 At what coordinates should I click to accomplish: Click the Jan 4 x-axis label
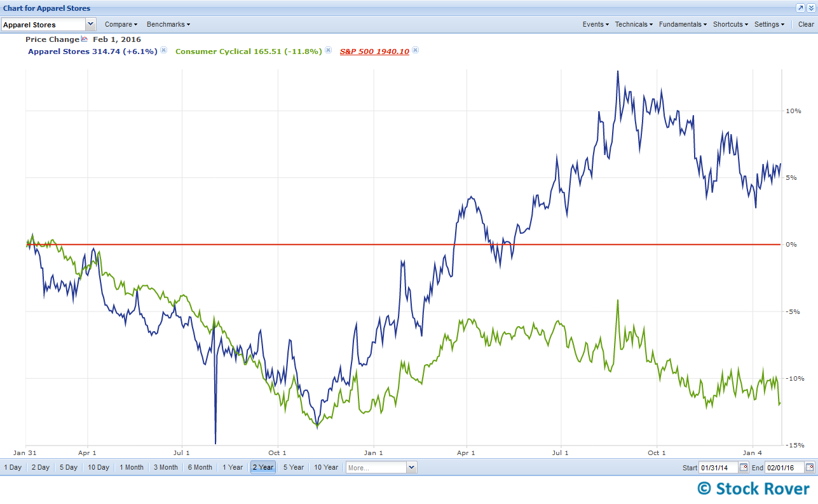click(753, 453)
